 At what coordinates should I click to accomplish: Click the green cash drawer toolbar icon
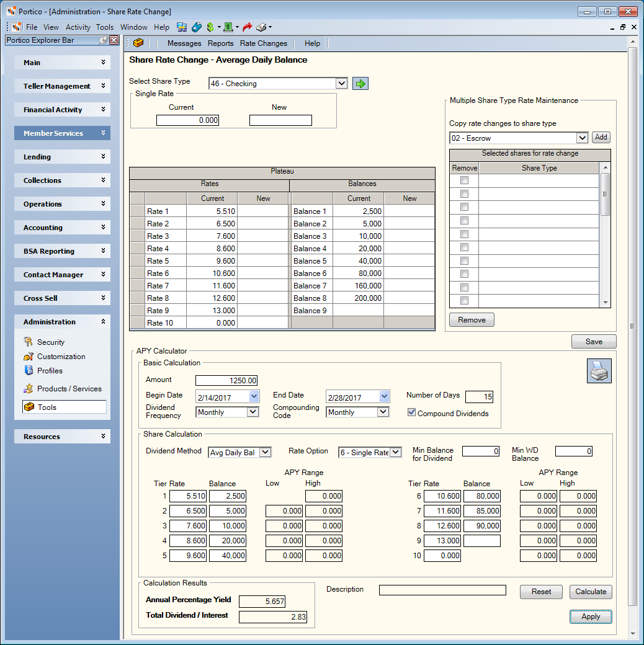(228, 27)
